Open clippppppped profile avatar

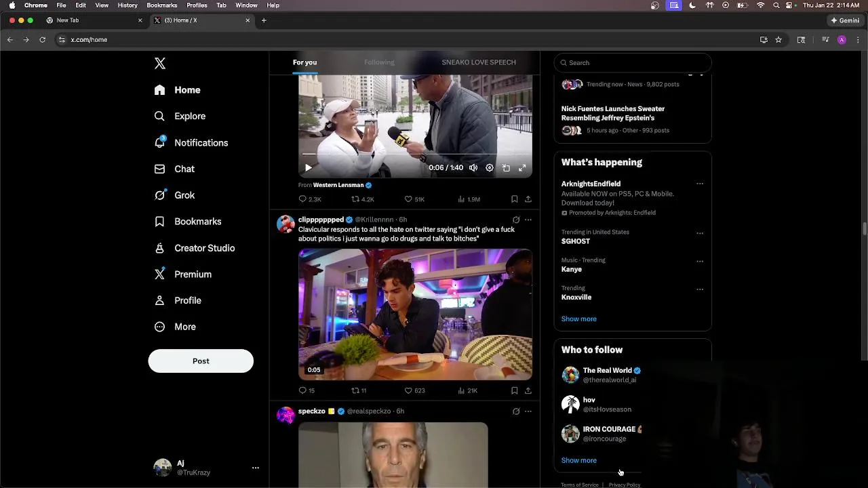pyautogui.click(x=285, y=224)
